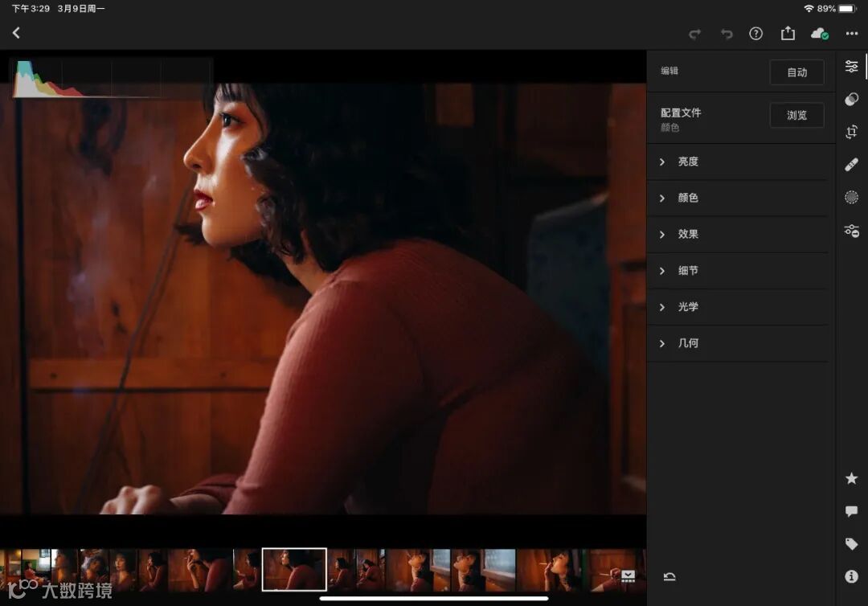Image resolution: width=868 pixels, height=606 pixels.
Task: Expand the 细节 section
Action: click(x=737, y=271)
